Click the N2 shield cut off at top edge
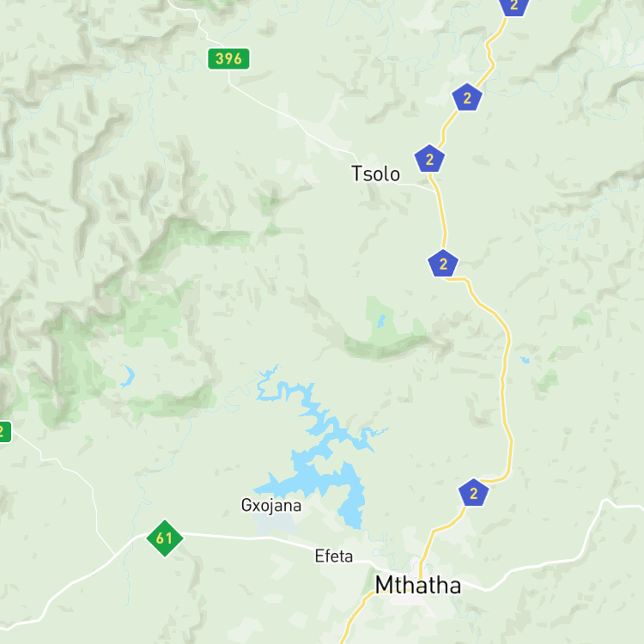Image resolution: width=644 pixels, height=644 pixels. click(x=513, y=7)
